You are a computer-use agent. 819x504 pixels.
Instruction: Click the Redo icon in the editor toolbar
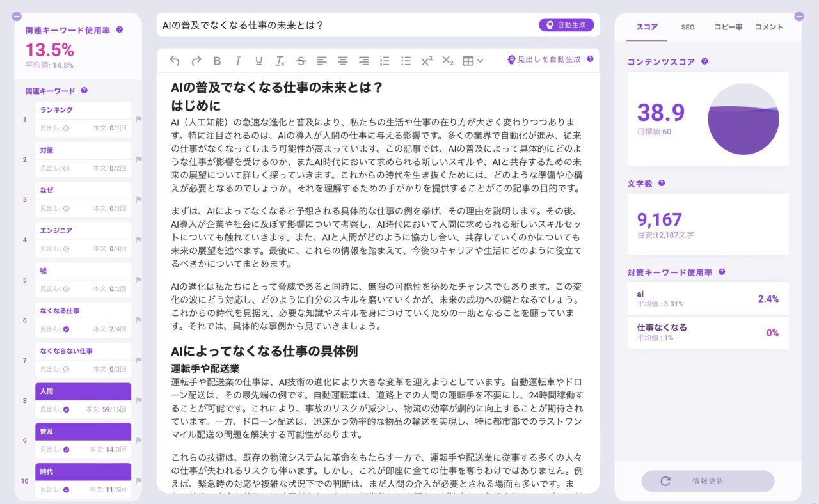coord(196,61)
